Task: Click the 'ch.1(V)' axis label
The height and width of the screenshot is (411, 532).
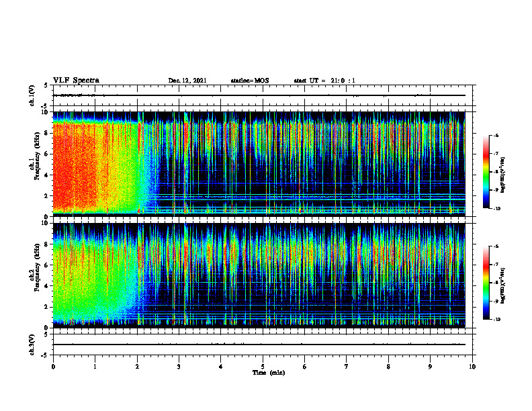Action: click(x=32, y=95)
